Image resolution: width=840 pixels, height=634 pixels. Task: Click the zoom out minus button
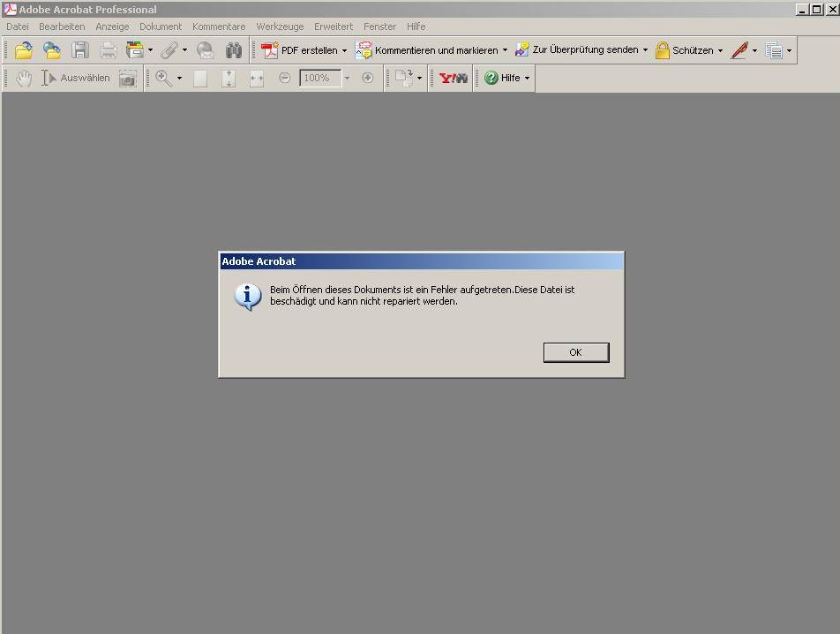pyautogui.click(x=284, y=78)
